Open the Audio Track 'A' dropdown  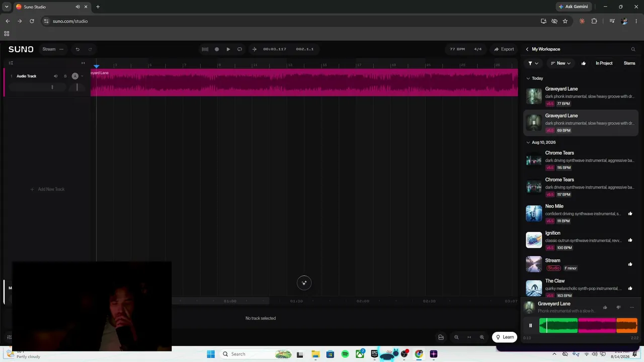75,76
